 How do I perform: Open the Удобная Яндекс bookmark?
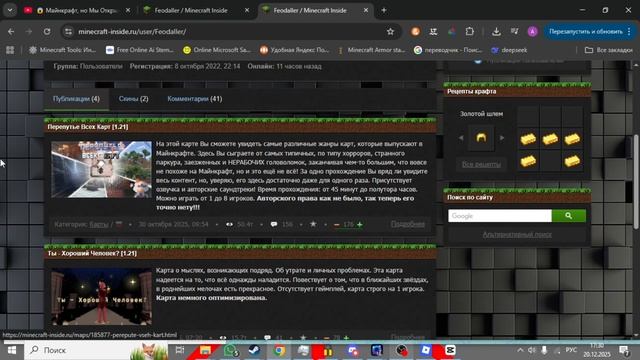294,50
